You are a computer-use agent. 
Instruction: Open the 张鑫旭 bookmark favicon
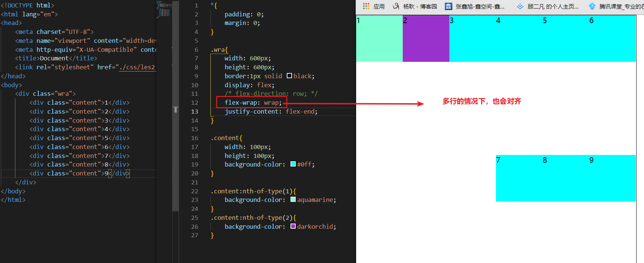448,6
